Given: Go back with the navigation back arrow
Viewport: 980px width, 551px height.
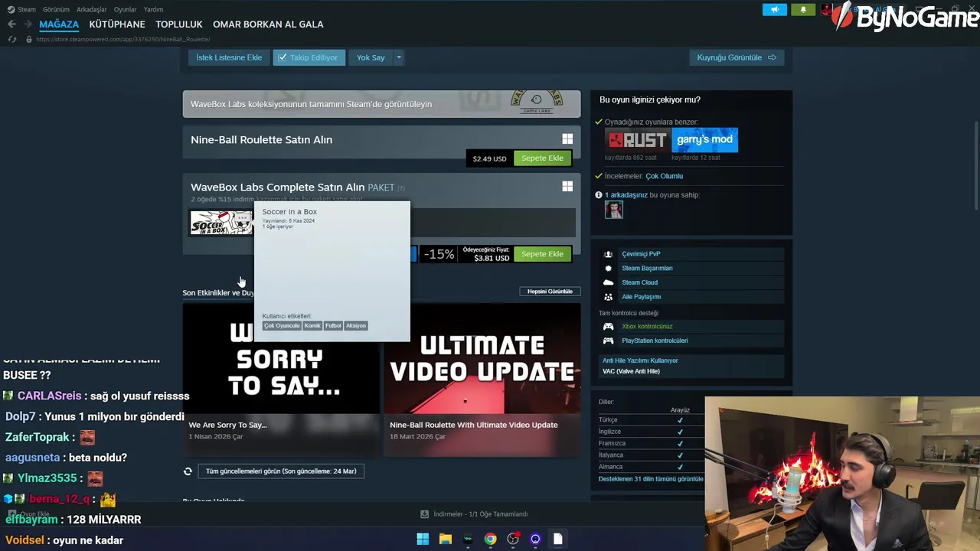Looking at the screenshot, I should [11, 24].
